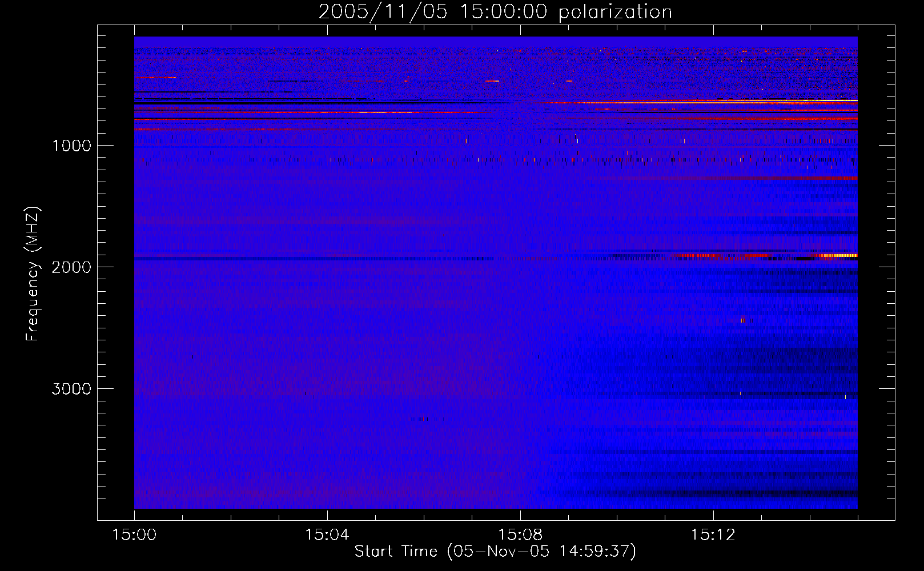Image resolution: width=924 pixels, height=571 pixels.
Task: Click the '15:00' time tick label
Action: coord(134,535)
